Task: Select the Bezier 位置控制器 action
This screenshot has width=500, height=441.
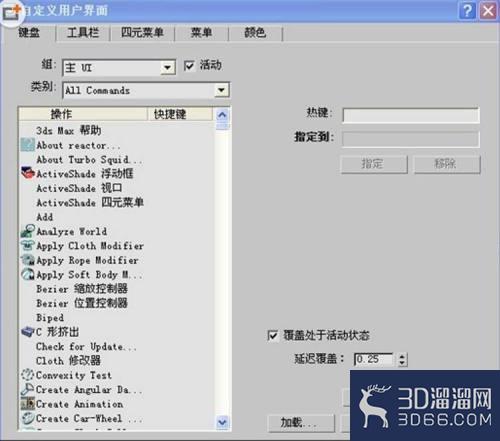Action: (x=82, y=303)
